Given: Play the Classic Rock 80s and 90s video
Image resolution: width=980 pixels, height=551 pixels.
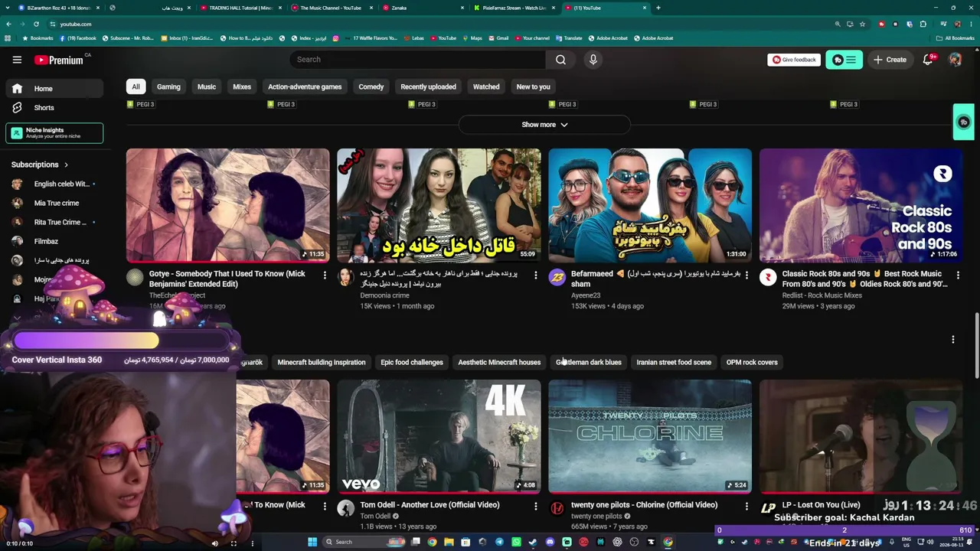Looking at the screenshot, I should coord(861,205).
